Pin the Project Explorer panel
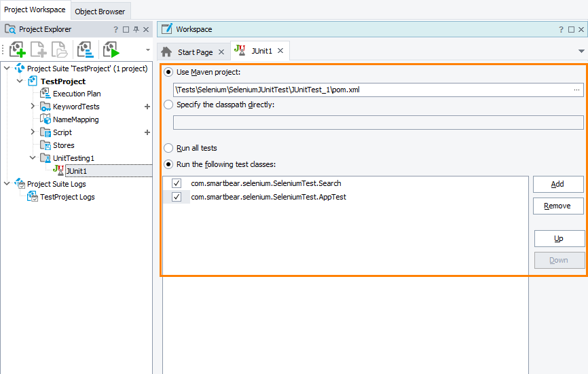The width and height of the screenshot is (588, 374). pyautogui.click(x=136, y=30)
